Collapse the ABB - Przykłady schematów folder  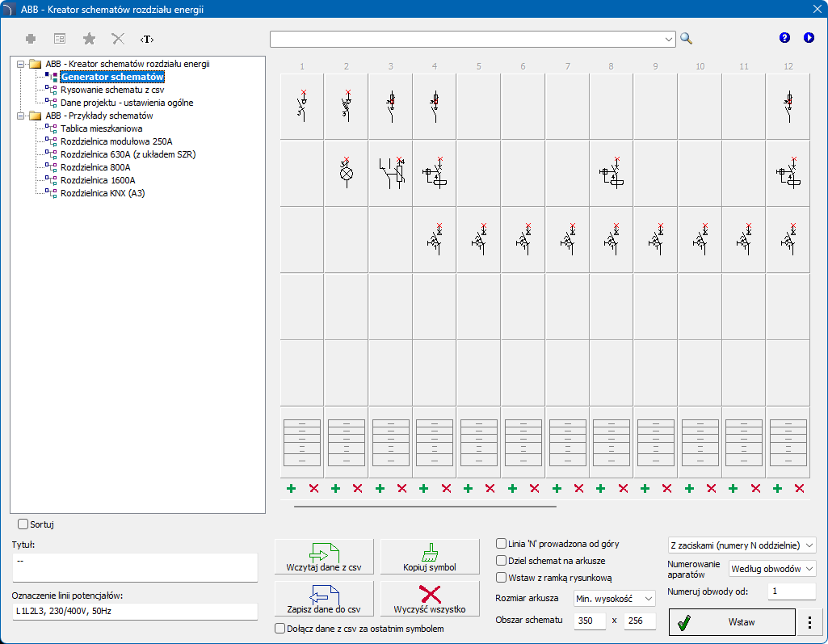(x=21, y=116)
